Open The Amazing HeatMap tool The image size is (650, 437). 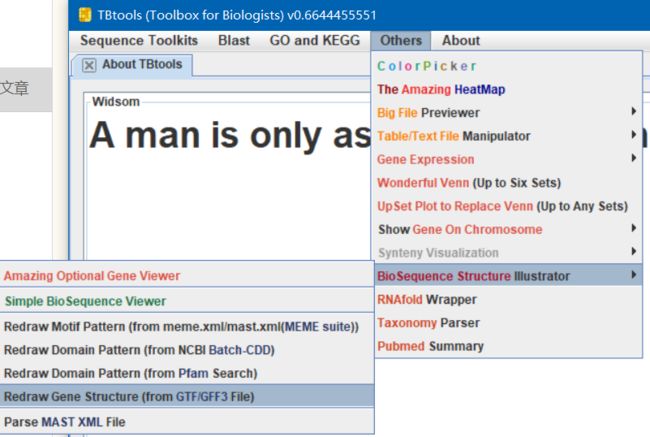[507, 89]
